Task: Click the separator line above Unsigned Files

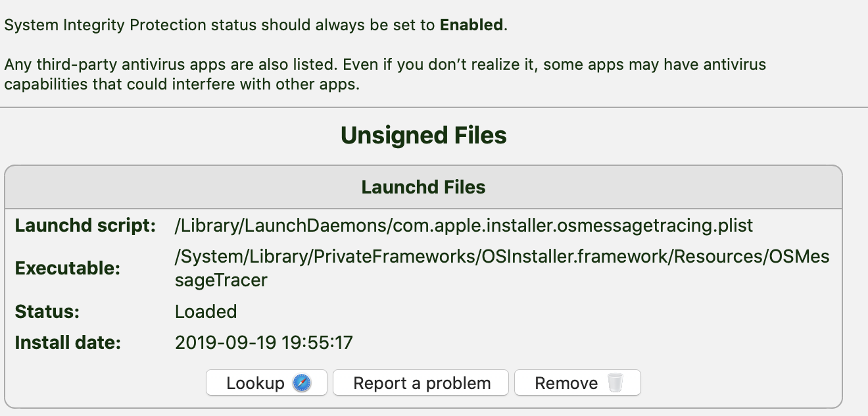Action: (x=434, y=107)
